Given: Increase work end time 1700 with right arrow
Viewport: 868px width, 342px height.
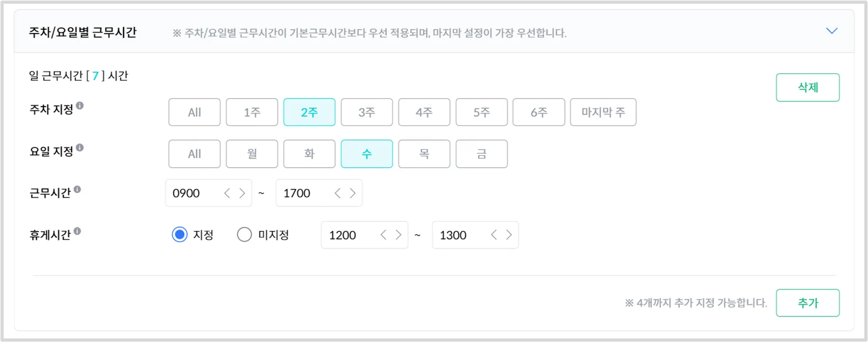Looking at the screenshot, I should (x=353, y=193).
